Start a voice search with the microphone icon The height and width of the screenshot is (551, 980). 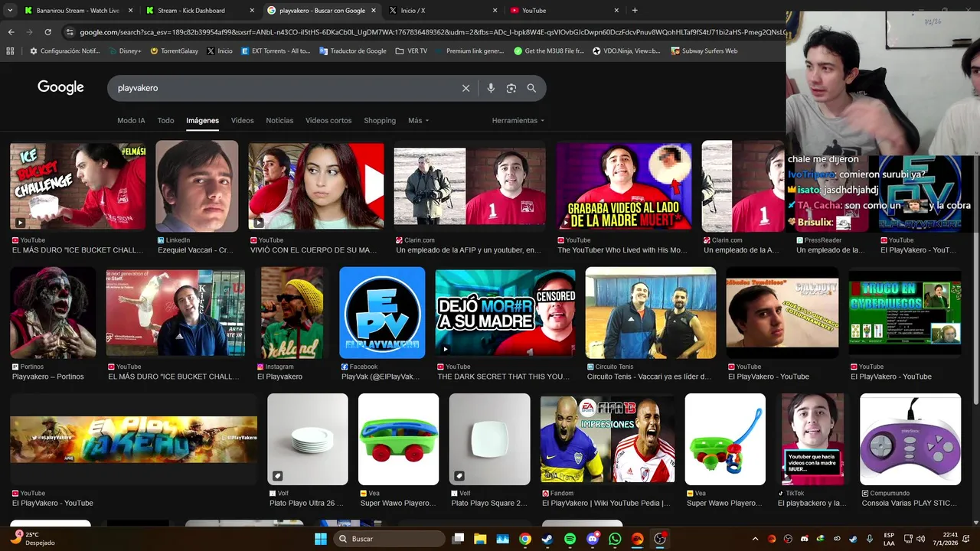pos(491,88)
